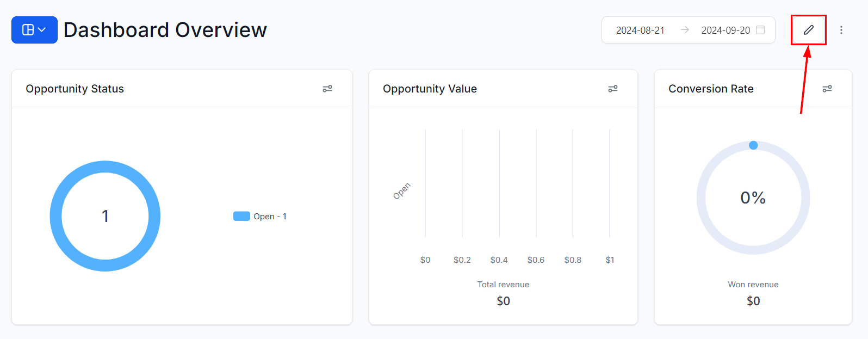Open Conversion Rate widget filter settings
Screen dimensions: 868x339
click(x=827, y=89)
